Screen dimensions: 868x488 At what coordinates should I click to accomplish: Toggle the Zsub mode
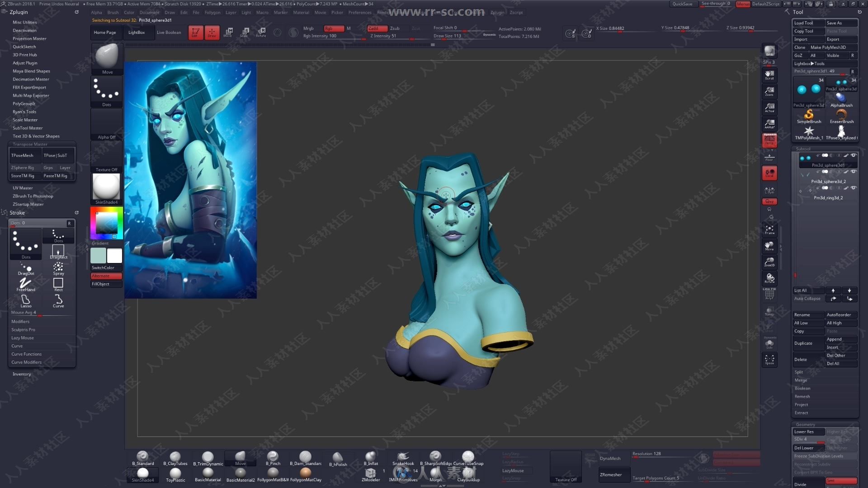[395, 28]
